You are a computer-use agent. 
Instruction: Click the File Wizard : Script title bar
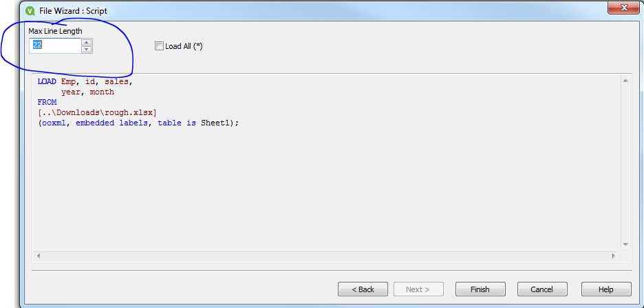(x=275, y=11)
